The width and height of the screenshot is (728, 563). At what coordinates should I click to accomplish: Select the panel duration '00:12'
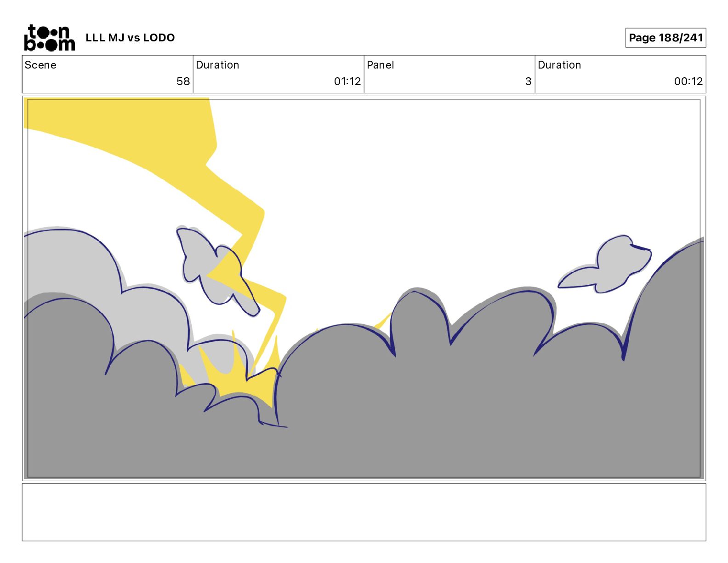tap(688, 81)
